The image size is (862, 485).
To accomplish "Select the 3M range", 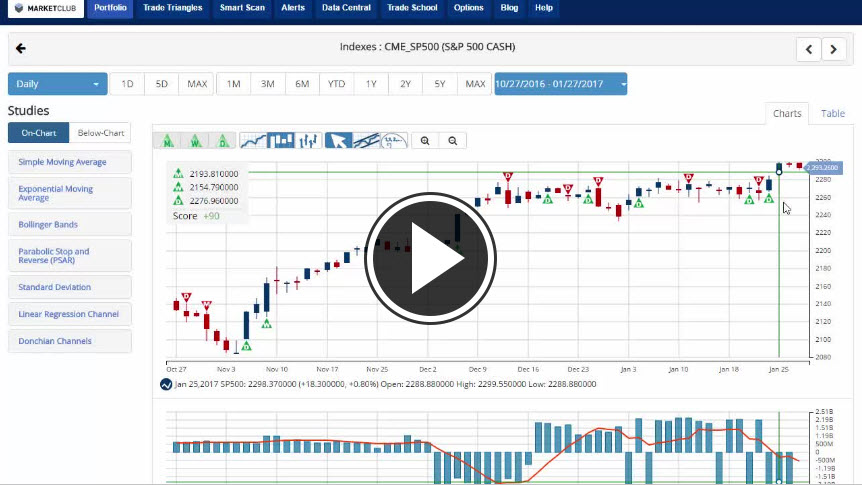I will [x=268, y=84].
